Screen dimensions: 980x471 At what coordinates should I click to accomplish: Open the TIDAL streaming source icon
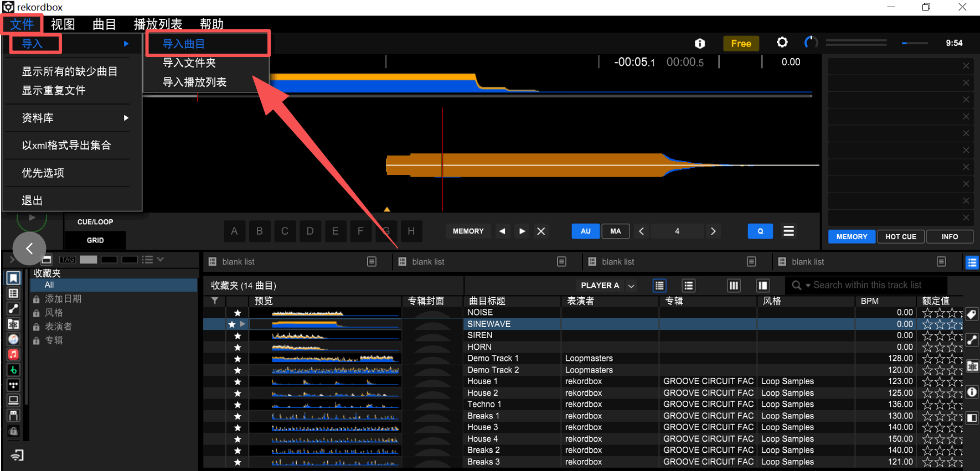13,385
